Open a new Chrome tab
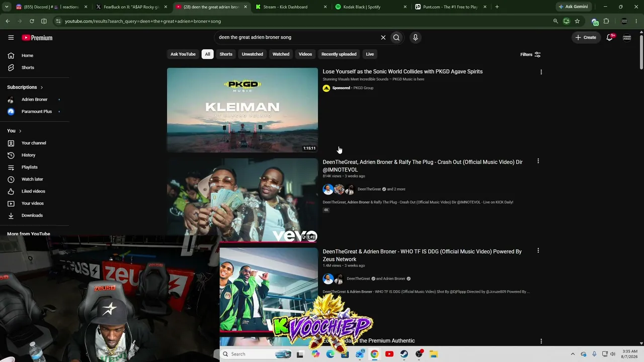 pyautogui.click(x=497, y=7)
